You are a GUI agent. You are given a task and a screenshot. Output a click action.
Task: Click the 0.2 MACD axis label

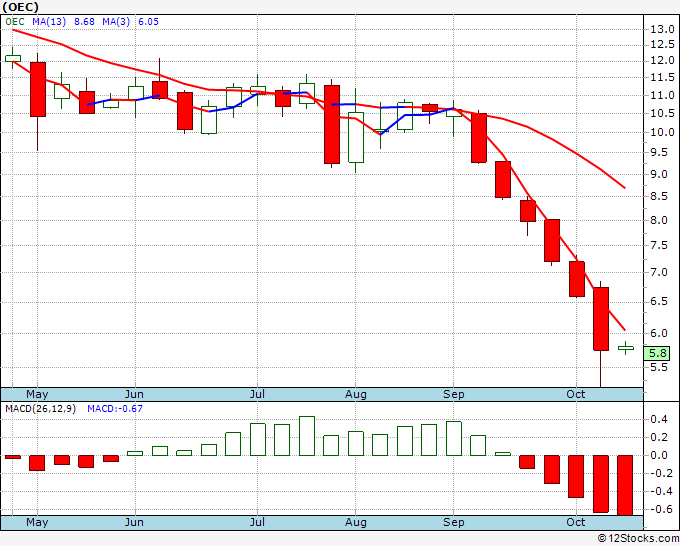659,437
